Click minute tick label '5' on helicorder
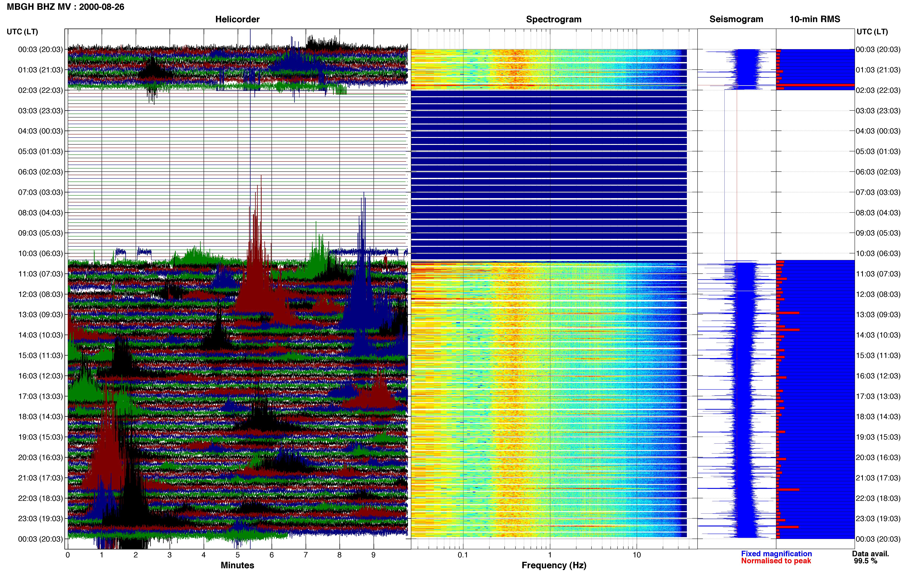 click(238, 555)
